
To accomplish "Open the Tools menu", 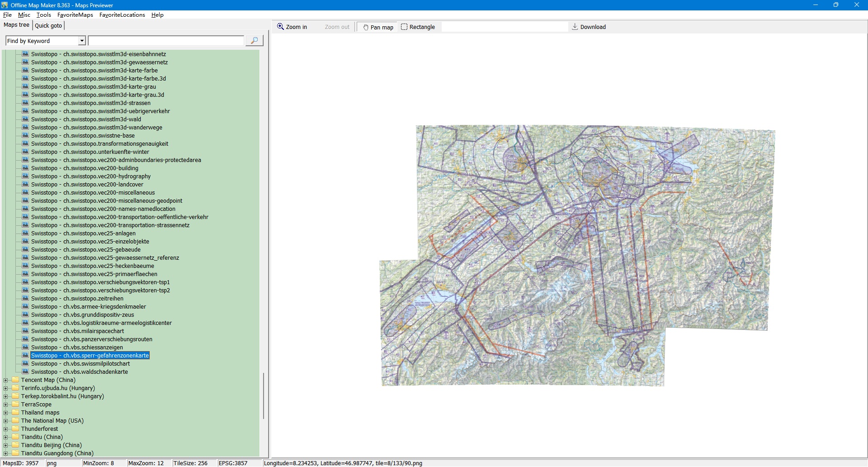I will click(43, 15).
